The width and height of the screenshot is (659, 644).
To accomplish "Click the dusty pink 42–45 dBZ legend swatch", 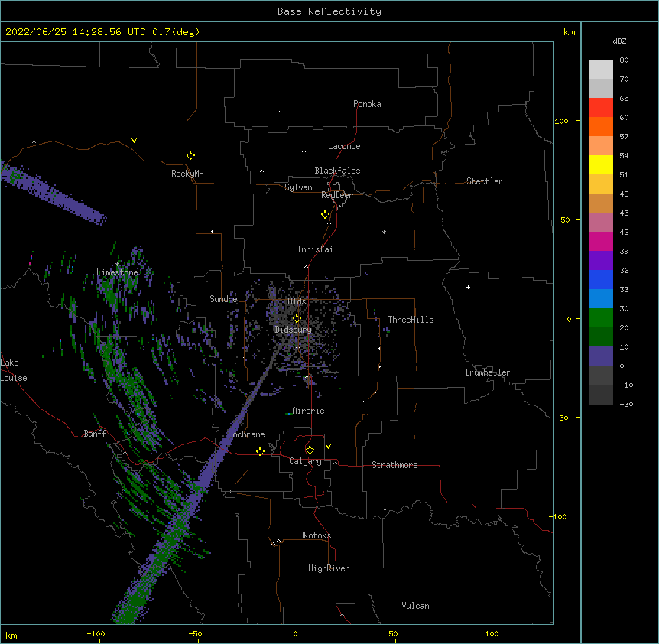I will 601,223.
